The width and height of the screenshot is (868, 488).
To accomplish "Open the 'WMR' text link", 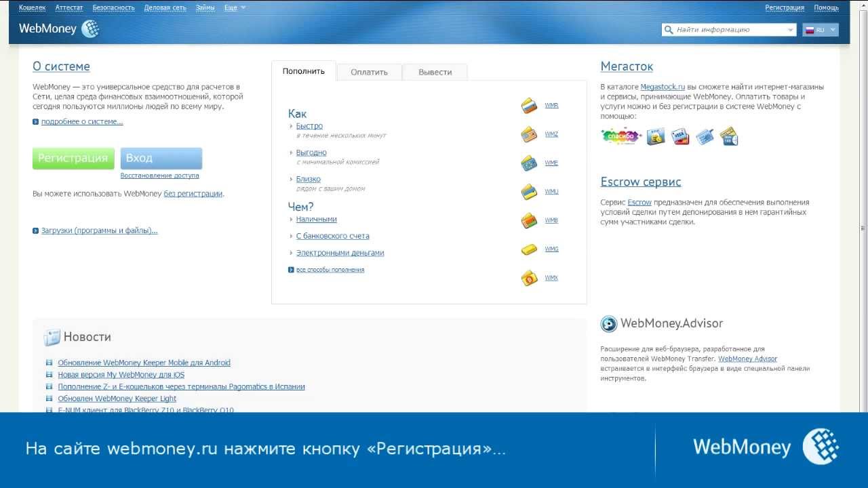I will pyautogui.click(x=551, y=106).
